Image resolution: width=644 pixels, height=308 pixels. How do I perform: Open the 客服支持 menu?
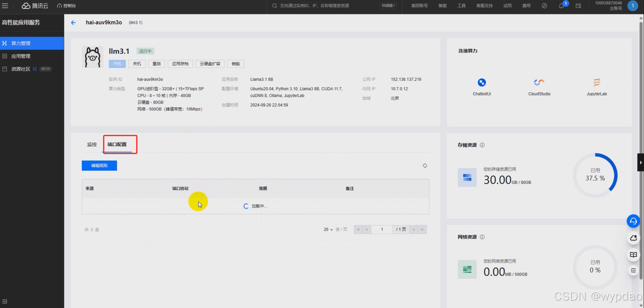pyautogui.click(x=485, y=6)
